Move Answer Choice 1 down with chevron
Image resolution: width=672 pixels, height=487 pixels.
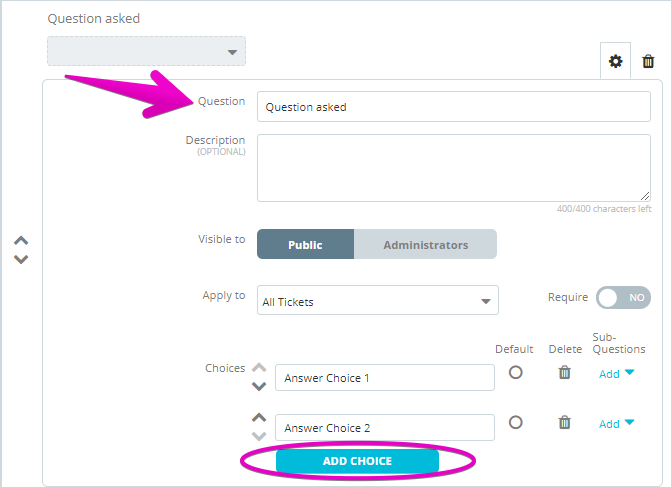(259, 386)
